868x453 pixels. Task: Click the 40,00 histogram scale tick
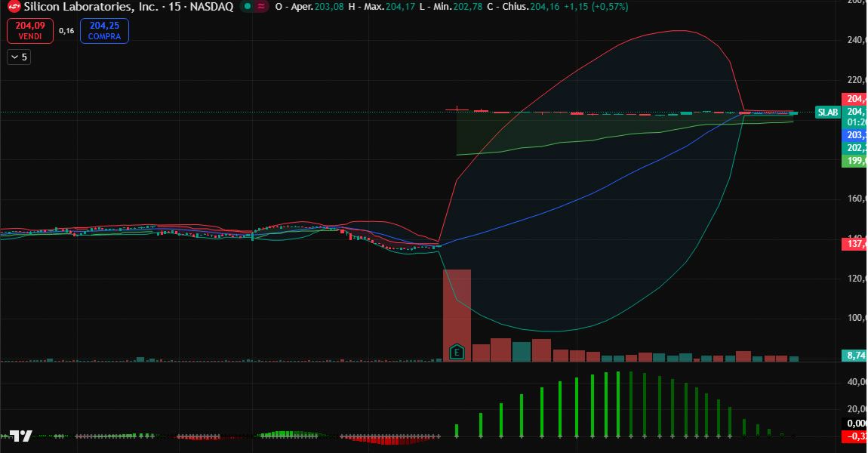tap(857, 382)
